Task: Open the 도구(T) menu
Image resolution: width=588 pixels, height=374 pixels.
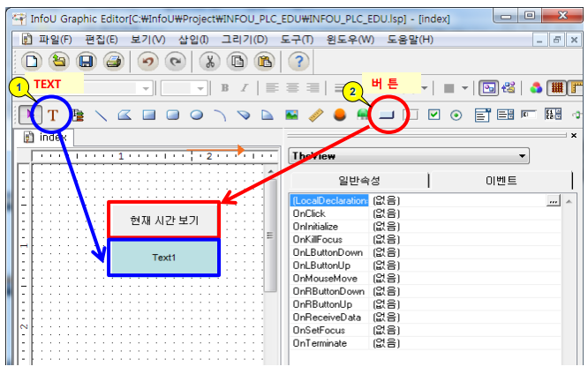Action: coord(297,40)
